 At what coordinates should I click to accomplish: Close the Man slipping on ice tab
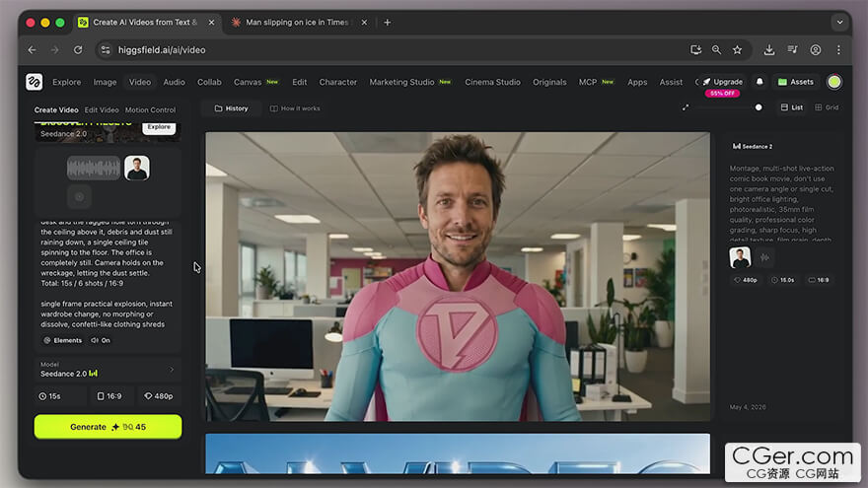[364, 22]
